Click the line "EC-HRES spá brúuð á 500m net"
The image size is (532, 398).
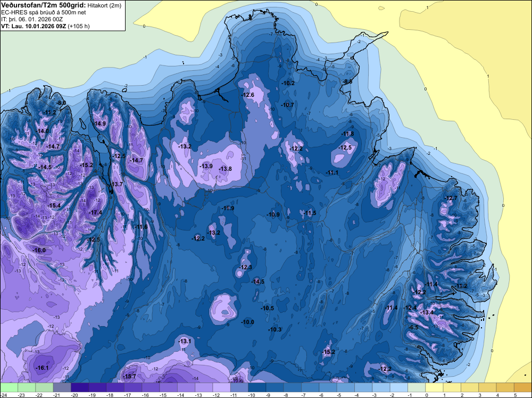(x=44, y=13)
